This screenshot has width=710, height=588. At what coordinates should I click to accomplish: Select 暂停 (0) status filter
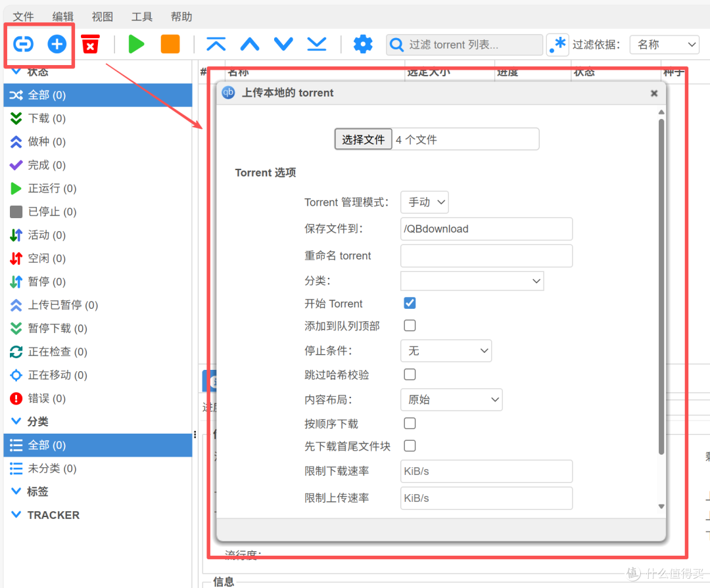(x=98, y=282)
